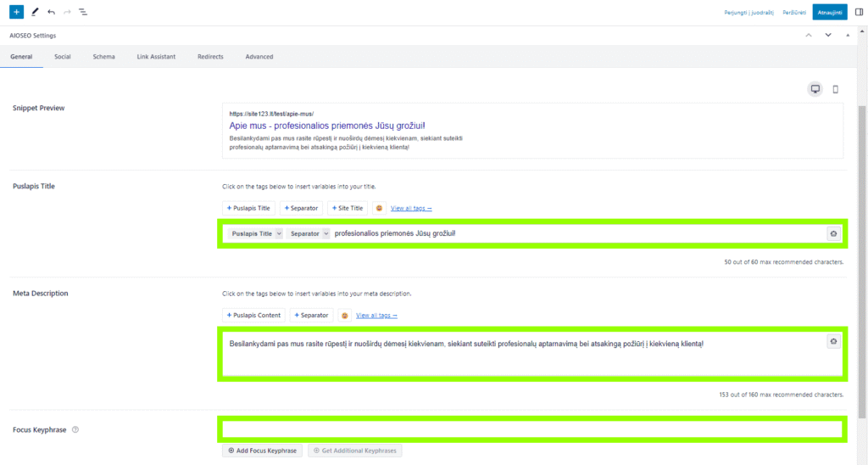Click the Add Focus Keyphrase button
Screen dimensions: 868x465
(x=262, y=451)
